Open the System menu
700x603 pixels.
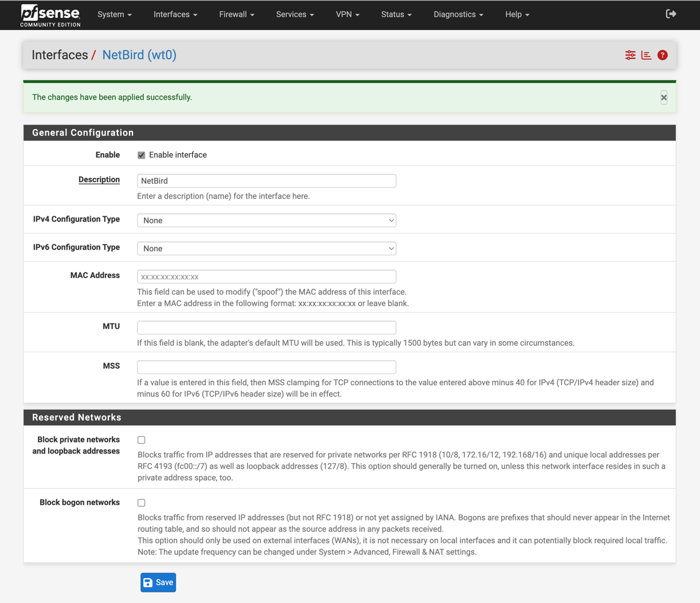point(114,14)
